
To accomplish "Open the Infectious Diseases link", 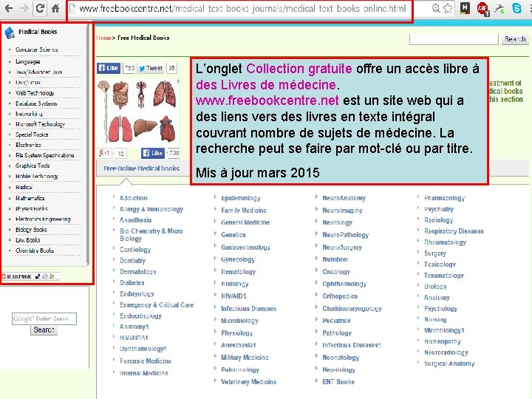I will click(x=248, y=308).
